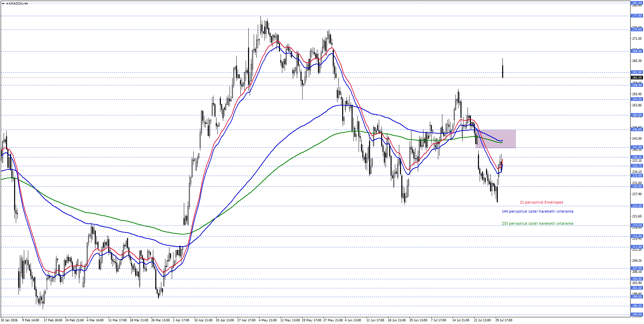Viewport: 644px width, 324px height.
Task: Click the 281.50 price level tag
Action: click(x=637, y=3)
